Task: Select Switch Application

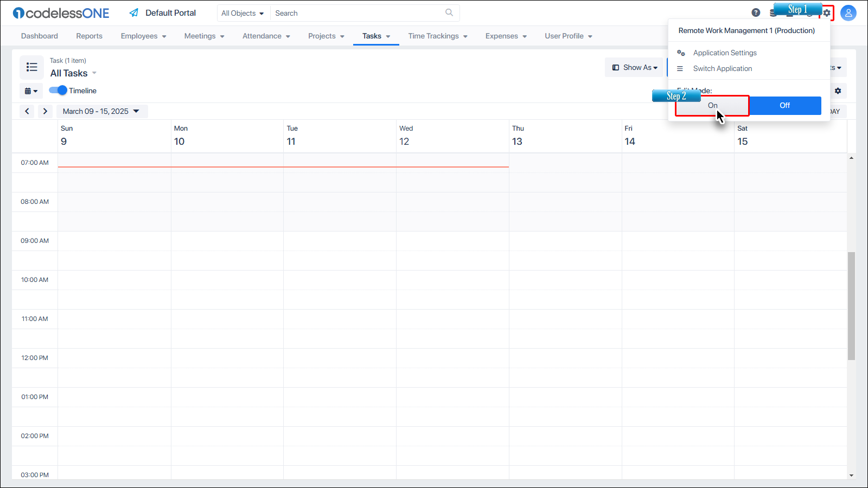Action: [723, 69]
